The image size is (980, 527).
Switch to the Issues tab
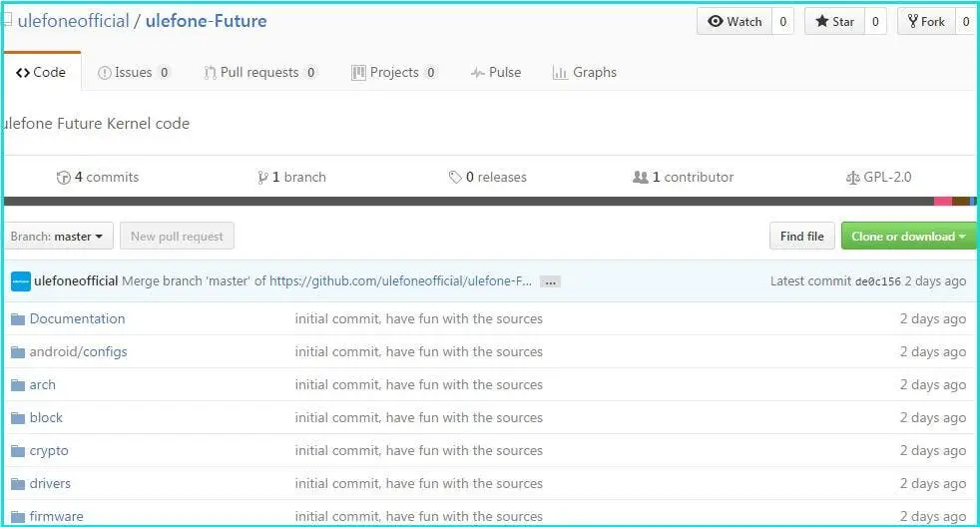[x=134, y=73]
